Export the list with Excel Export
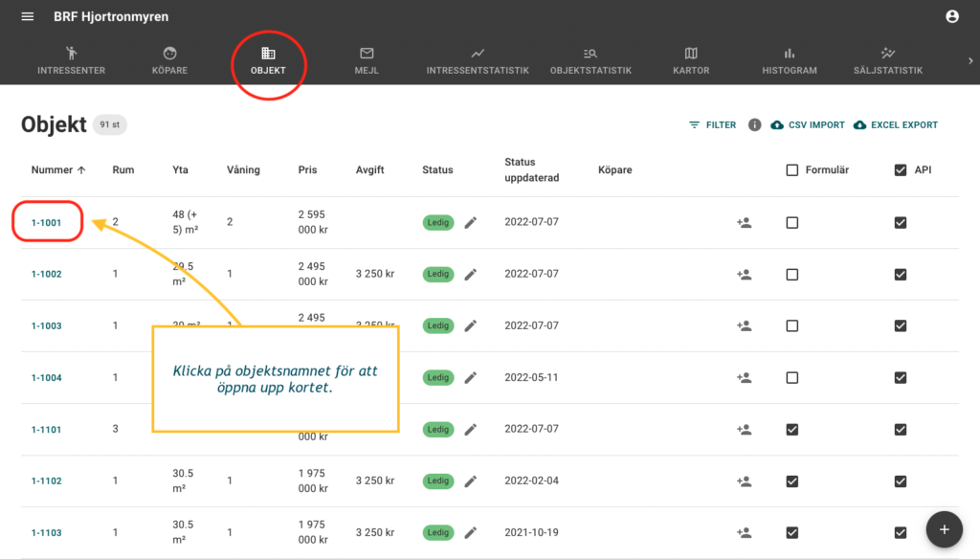 (x=895, y=125)
